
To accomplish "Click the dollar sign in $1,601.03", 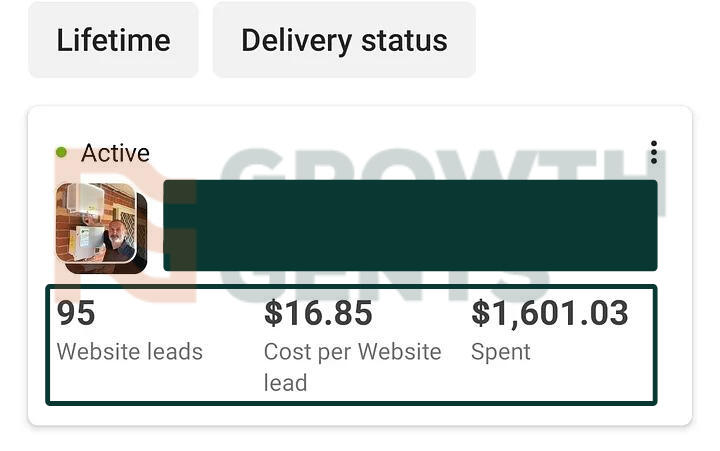I will 481,314.
